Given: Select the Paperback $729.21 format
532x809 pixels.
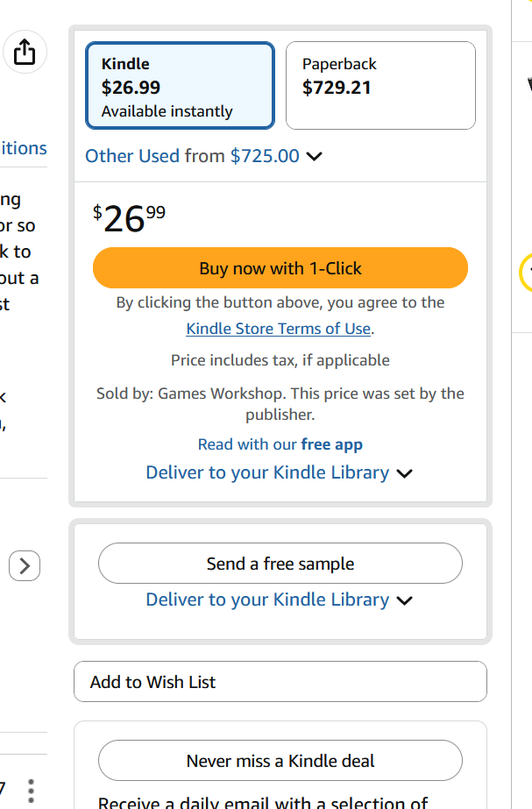Looking at the screenshot, I should (x=380, y=85).
